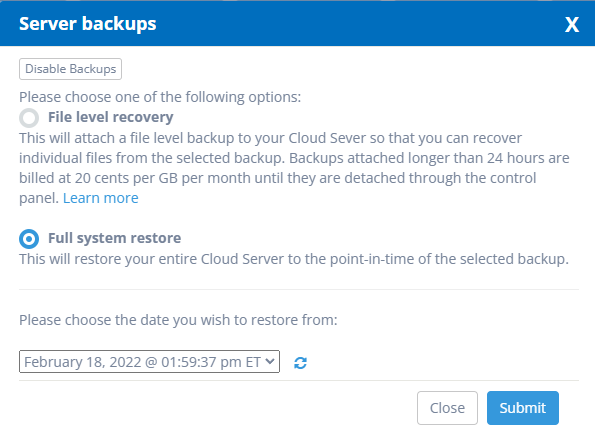Click the bold Full system restore label
Viewport: 595px width, 442px height.
click(115, 238)
